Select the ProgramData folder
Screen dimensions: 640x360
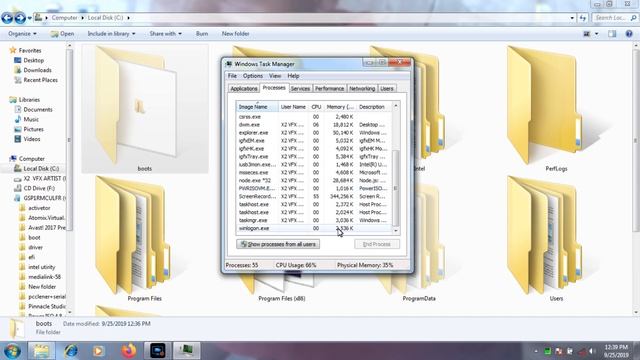(x=419, y=298)
